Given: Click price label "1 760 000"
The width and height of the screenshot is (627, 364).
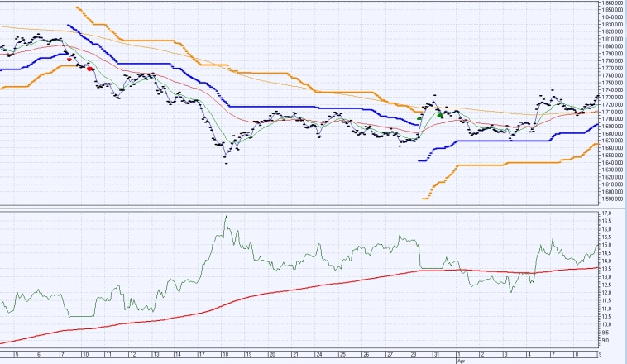Looking at the screenshot, I should [x=613, y=75].
